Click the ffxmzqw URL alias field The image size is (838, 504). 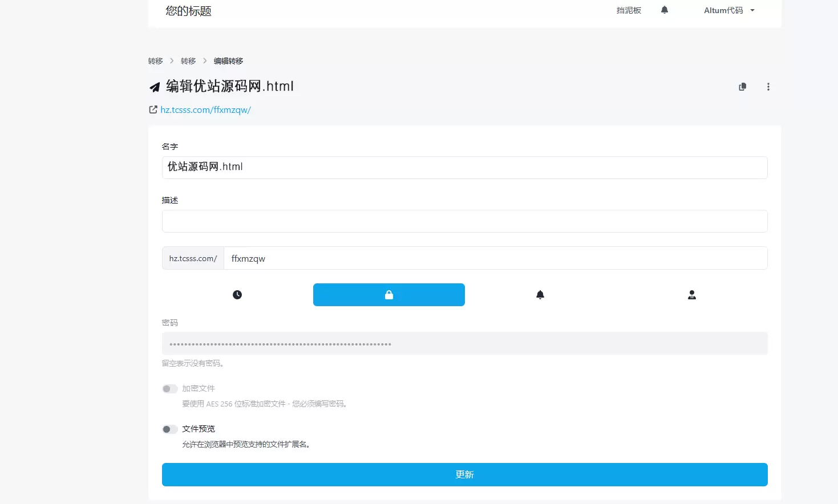495,258
